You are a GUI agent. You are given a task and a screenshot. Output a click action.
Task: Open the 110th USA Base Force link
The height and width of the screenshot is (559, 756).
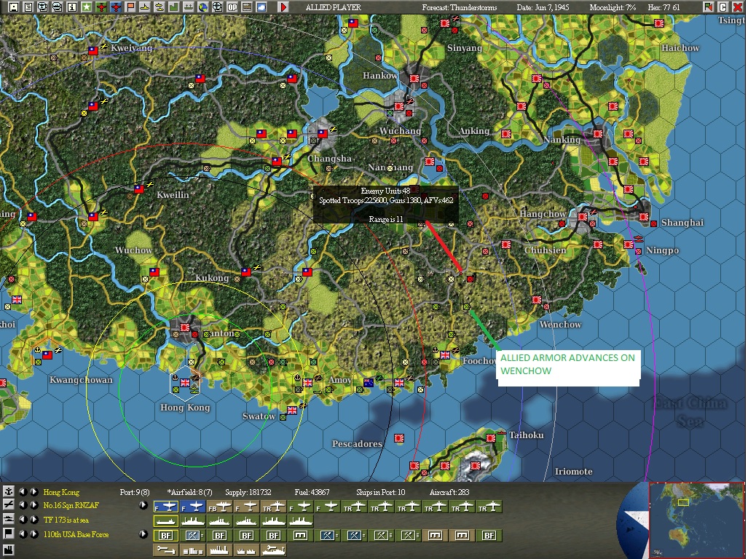pyautogui.click(x=76, y=534)
